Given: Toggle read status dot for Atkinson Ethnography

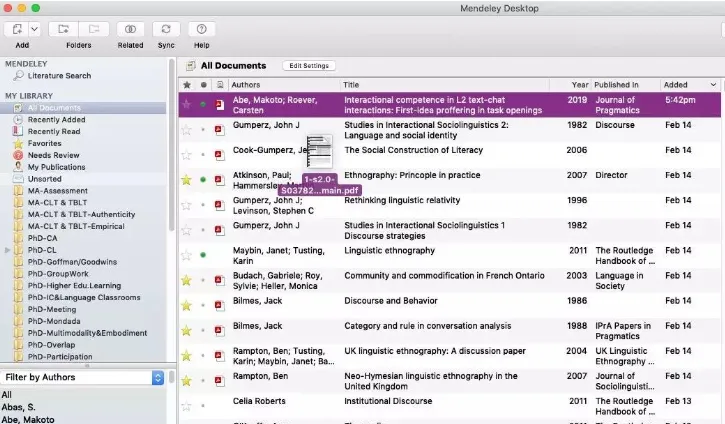Looking at the screenshot, I should click(x=203, y=179).
